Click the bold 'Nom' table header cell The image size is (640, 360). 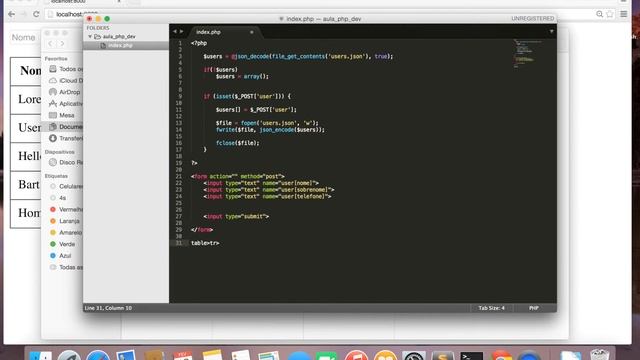(x=26, y=71)
